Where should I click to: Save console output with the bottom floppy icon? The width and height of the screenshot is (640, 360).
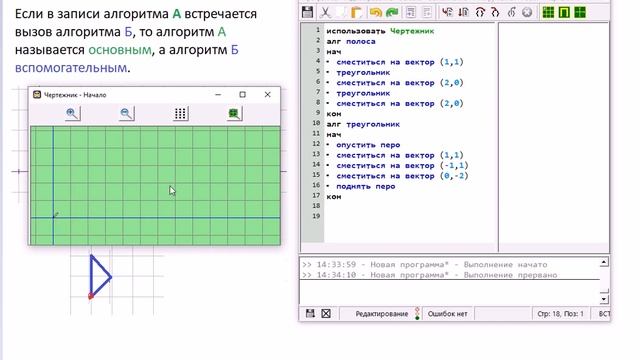click(x=310, y=313)
